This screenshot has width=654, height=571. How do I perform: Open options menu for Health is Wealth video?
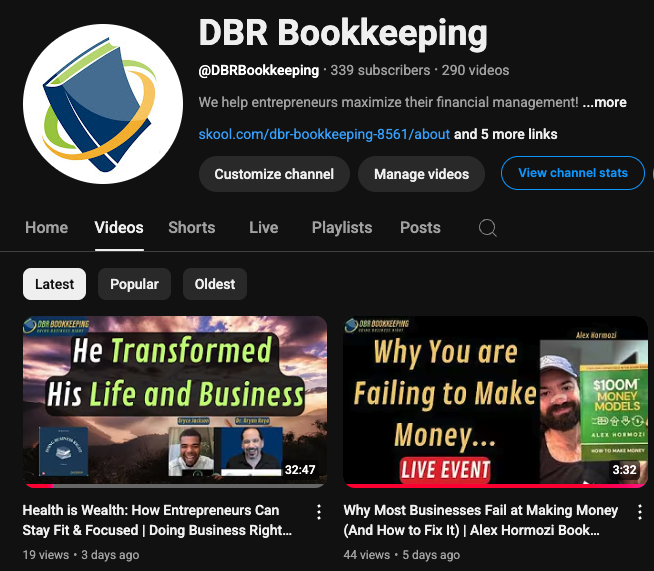pyautogui.click(x=319, y=512)
